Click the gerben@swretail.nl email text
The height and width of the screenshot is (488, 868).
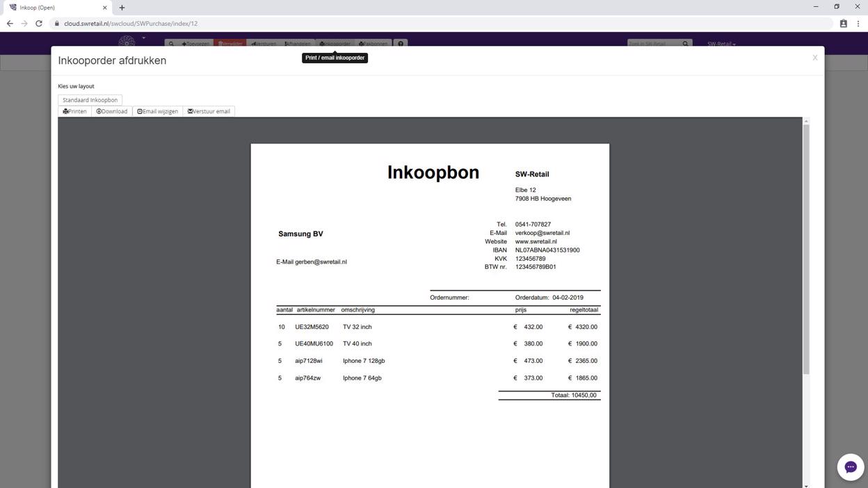click(321, 262)
